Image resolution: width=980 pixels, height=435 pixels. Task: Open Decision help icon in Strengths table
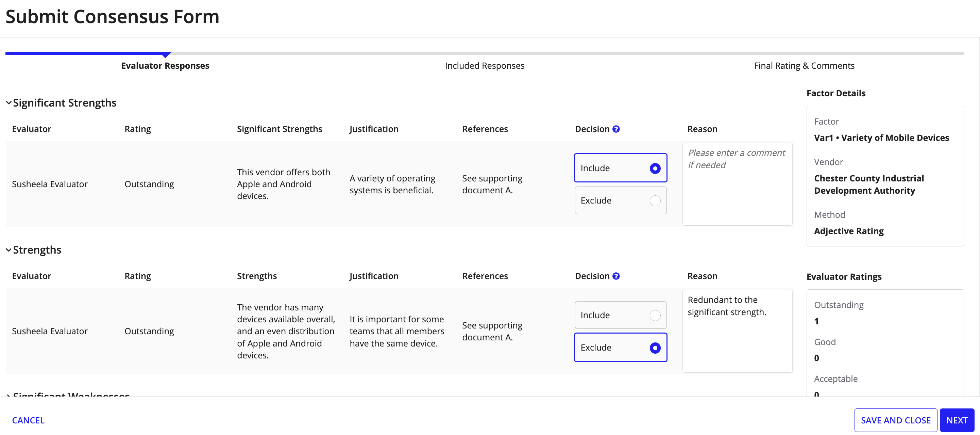(616, 276)
